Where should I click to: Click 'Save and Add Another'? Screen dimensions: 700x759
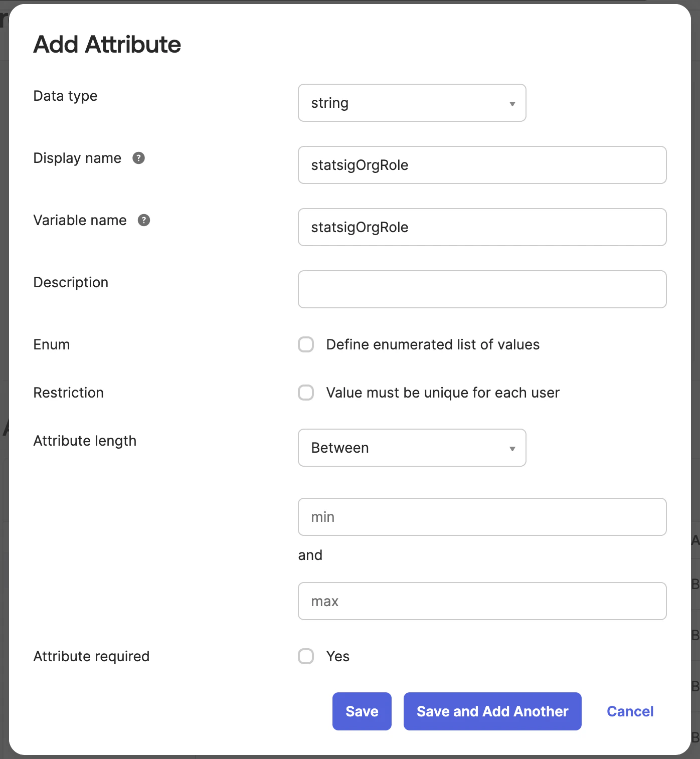(x=492, y=711)
